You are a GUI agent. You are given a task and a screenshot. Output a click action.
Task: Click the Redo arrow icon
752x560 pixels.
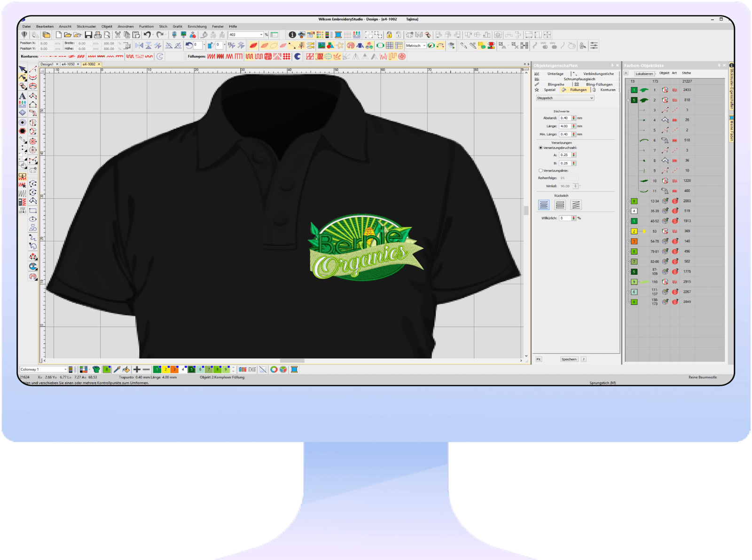pyautogui.click(x=160, y=35)
